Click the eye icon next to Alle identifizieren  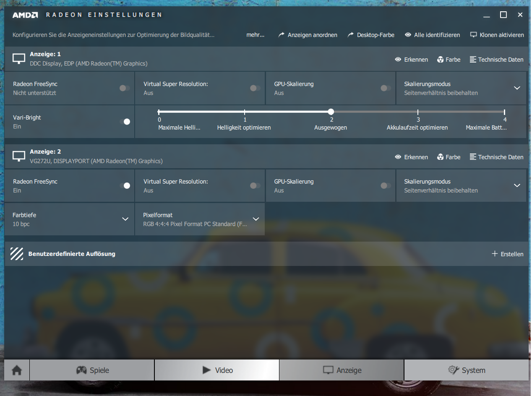pyautogui.click(x=408, y=35)
